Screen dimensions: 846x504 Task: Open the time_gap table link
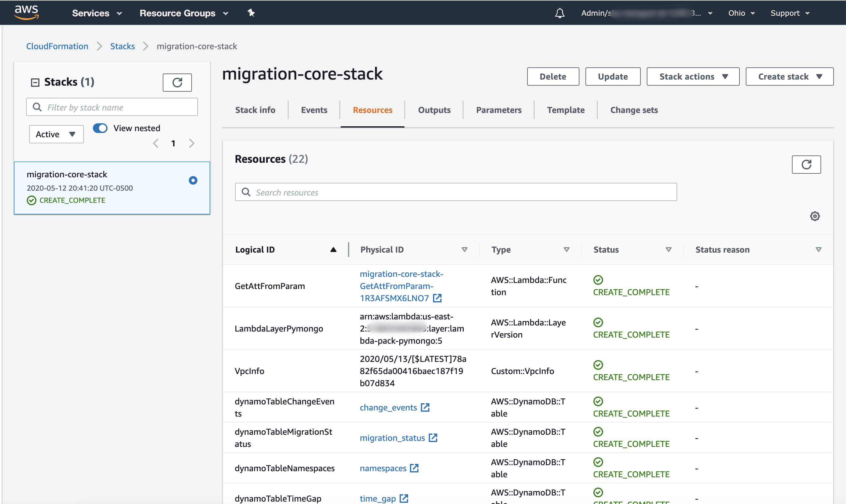(x=378, y=499)
